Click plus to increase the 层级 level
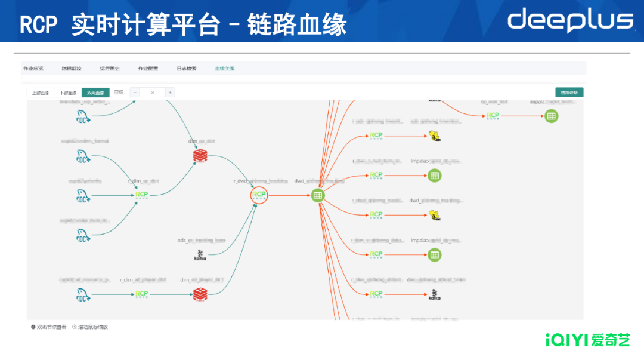 (171, 93)
